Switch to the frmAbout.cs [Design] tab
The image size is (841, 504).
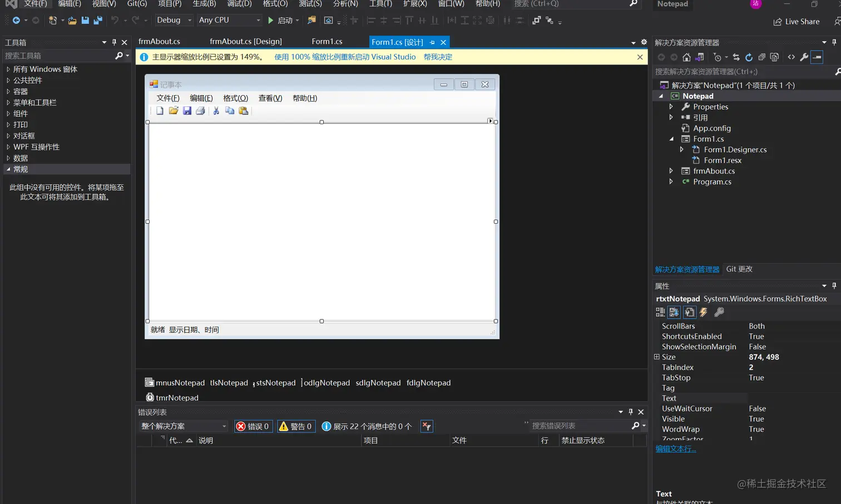(x=246, y=42)
